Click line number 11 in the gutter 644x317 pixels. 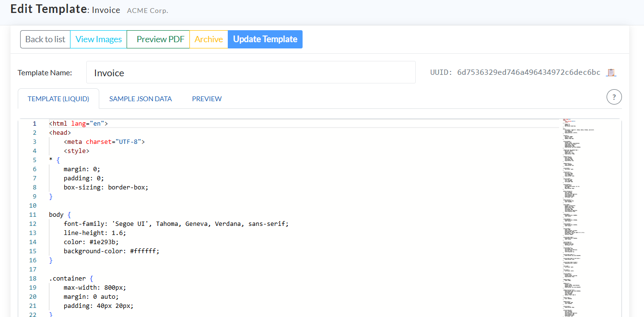point(33,215)
